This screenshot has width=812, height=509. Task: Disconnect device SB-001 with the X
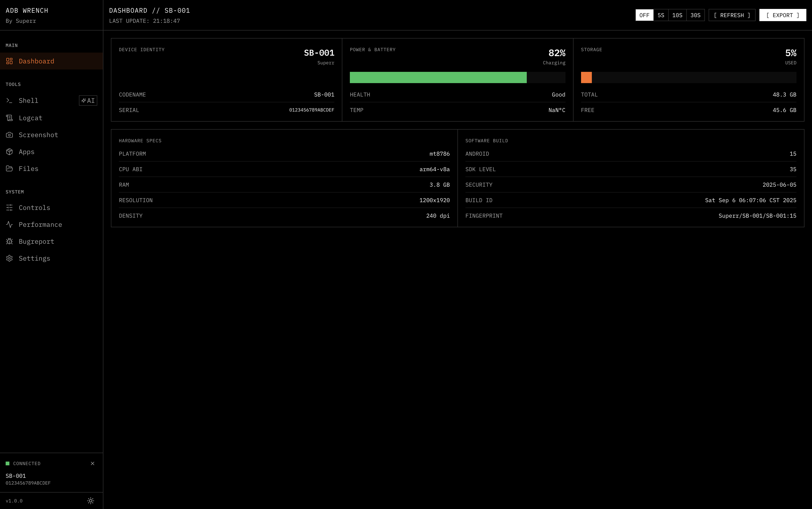[x=93, y=463]
